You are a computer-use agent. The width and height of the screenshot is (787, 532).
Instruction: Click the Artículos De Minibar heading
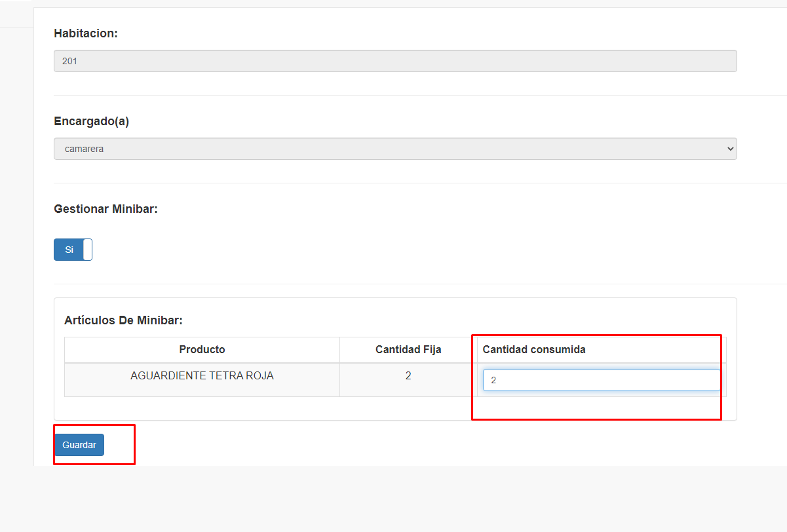point(123,320)
